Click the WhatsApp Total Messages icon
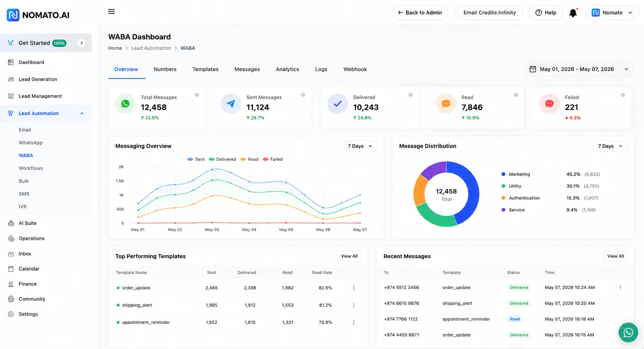This screenshot has width=644, height=349. [x=125, y=104]
